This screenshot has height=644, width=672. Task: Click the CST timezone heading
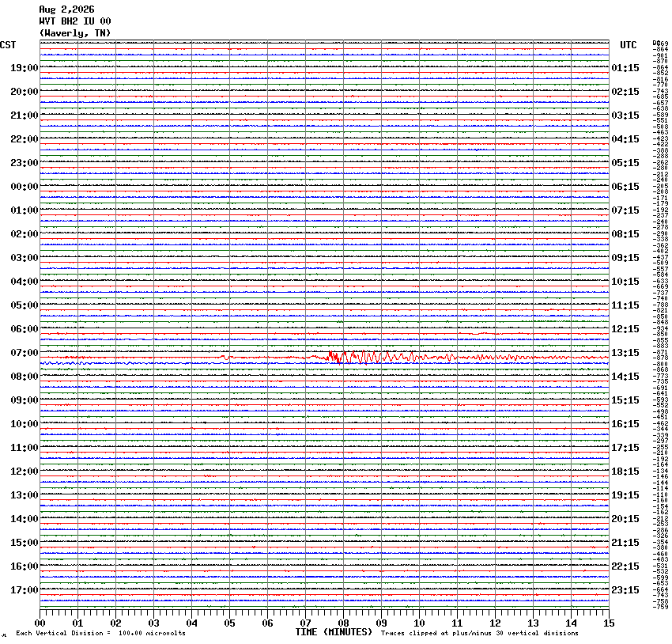8,45
